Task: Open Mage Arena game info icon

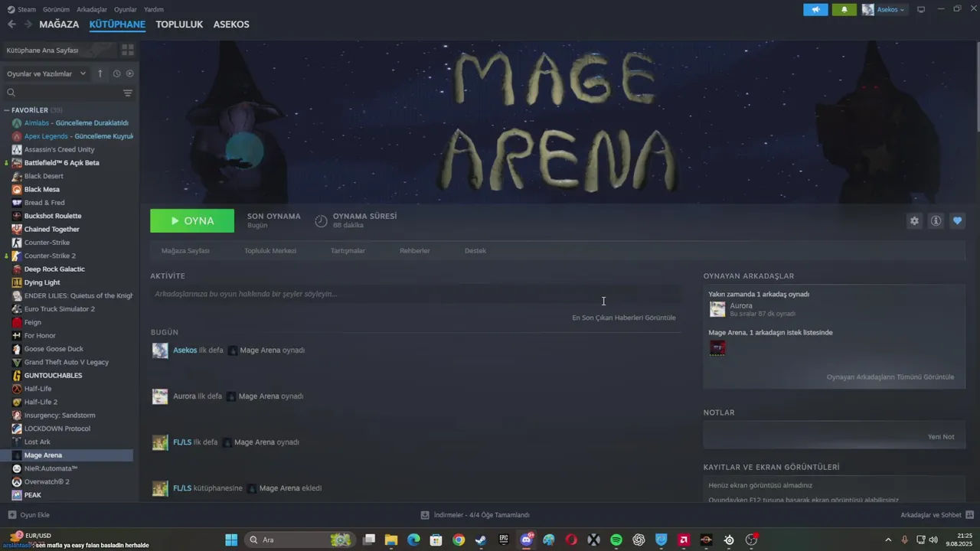Action: point(936,220)
